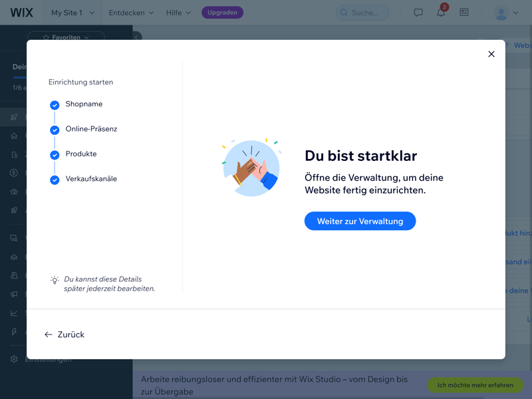Collapse the sidebar with arrow toggle
Image resolution: width=532 pixels, height=399 pixels.
[136, 37]
